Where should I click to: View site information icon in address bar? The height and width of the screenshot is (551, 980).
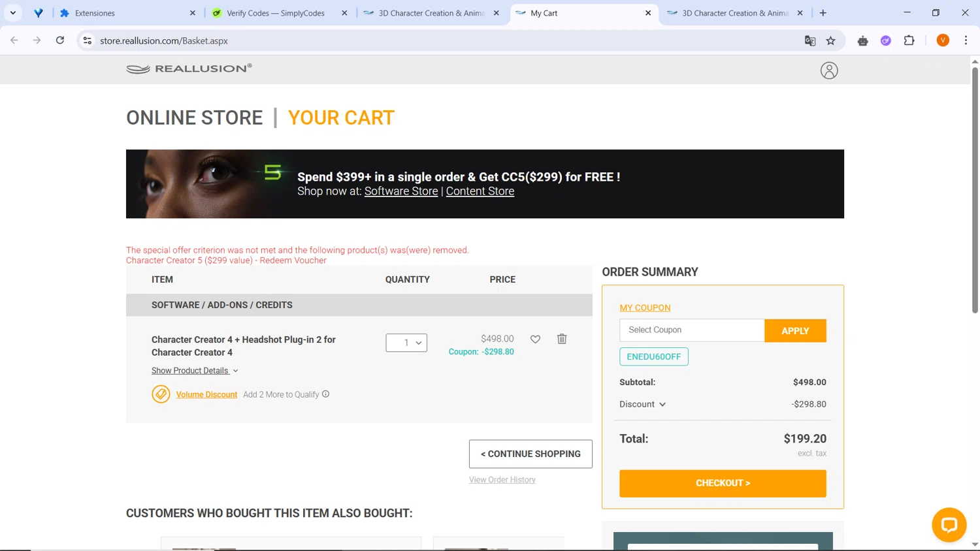(x=87, y=40)
